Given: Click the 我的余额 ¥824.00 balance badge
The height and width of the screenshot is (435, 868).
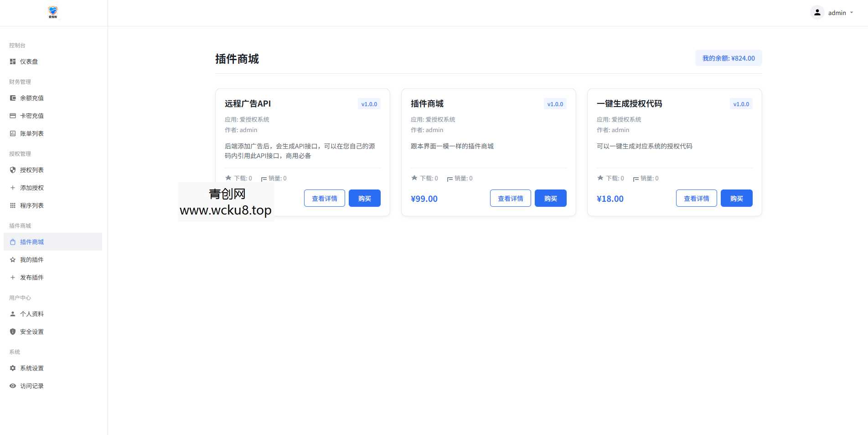Looking at the screenshot, I should [x=728, y=58].
